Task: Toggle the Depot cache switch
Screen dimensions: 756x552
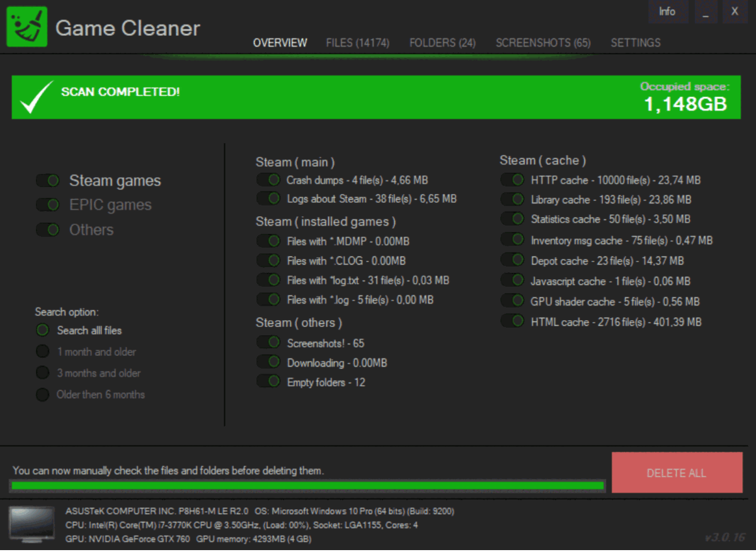Action: (x=513, y=260)
